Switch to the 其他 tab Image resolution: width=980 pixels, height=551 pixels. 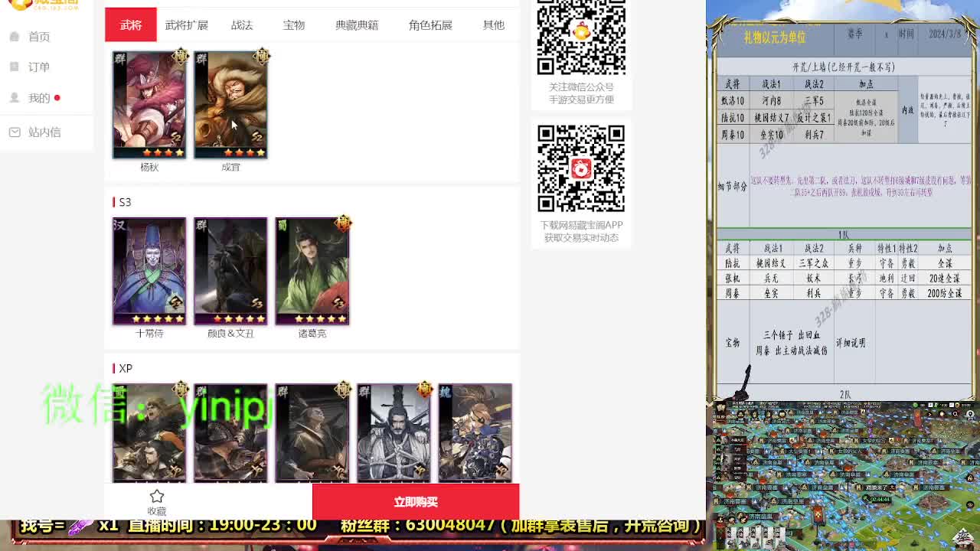[x=494, y=25]
